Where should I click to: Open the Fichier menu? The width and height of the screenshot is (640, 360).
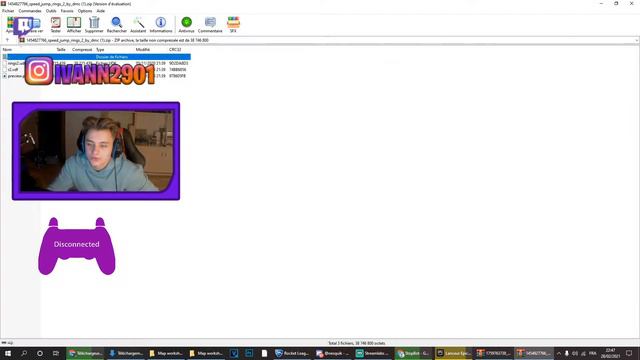click(8, 11)
